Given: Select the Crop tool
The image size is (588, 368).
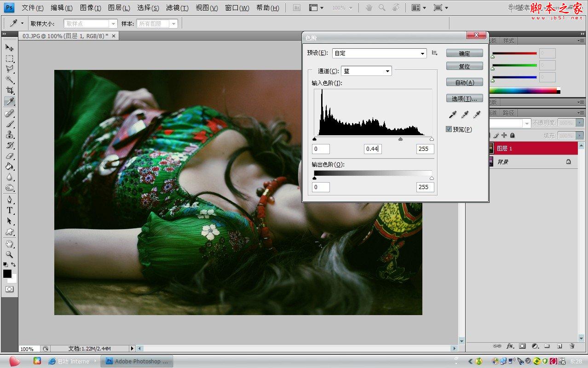Looking at the screenshot, I should 9,90.
